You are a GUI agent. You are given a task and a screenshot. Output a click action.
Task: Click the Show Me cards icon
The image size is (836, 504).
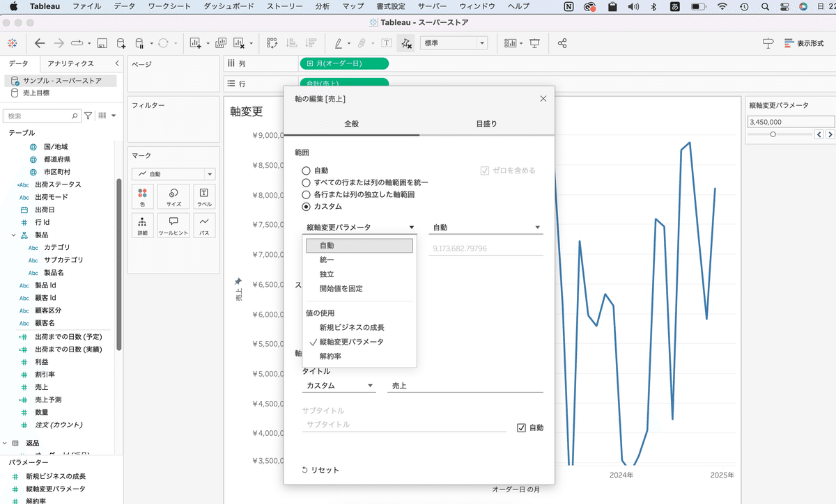click(x=511, y=43)
